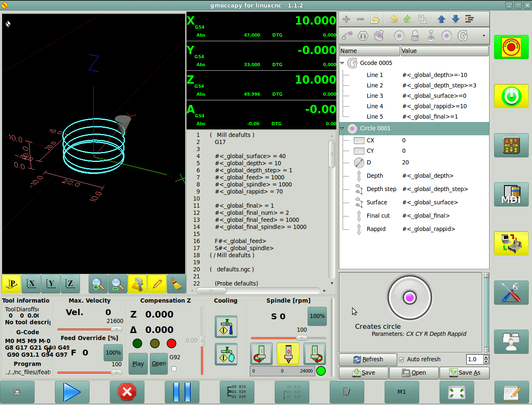Stop program with red X button
This screenshot has width=532, height=405.
[127, 392]
